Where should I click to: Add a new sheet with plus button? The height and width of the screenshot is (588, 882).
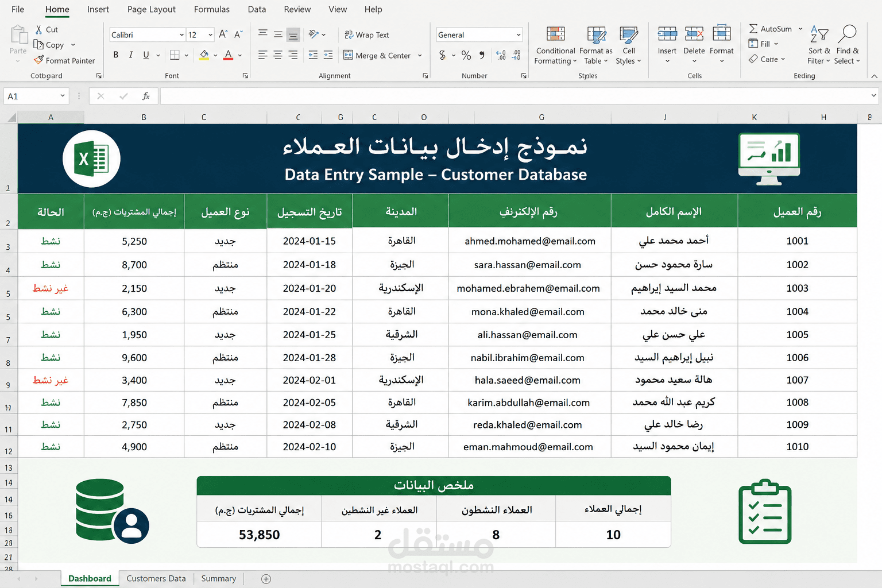(x=266, y=579)
